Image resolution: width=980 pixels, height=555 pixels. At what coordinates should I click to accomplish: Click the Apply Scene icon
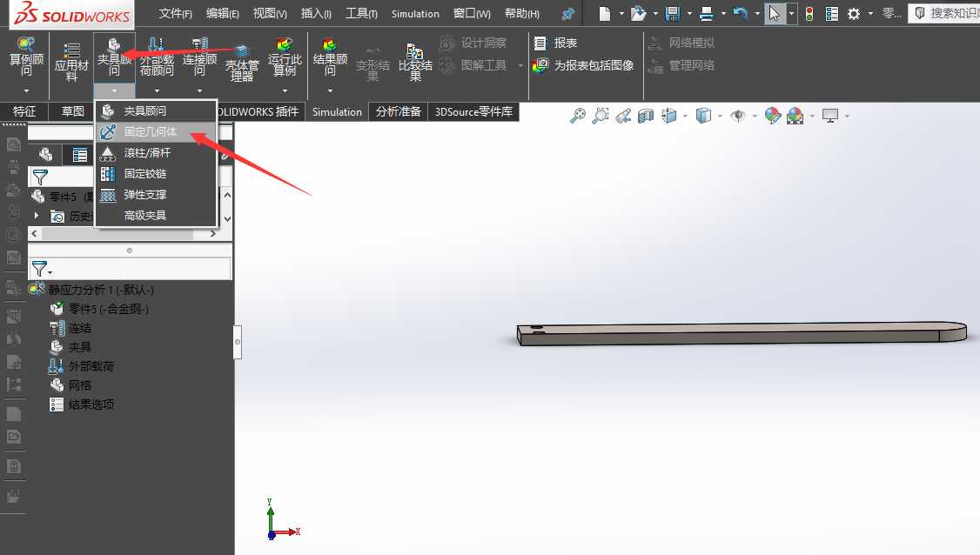795,116
